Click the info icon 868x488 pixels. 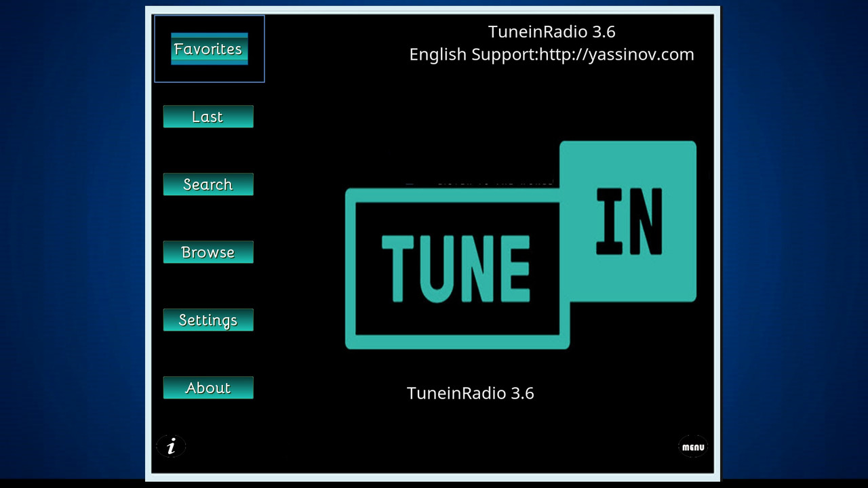(x=171, y=446)
